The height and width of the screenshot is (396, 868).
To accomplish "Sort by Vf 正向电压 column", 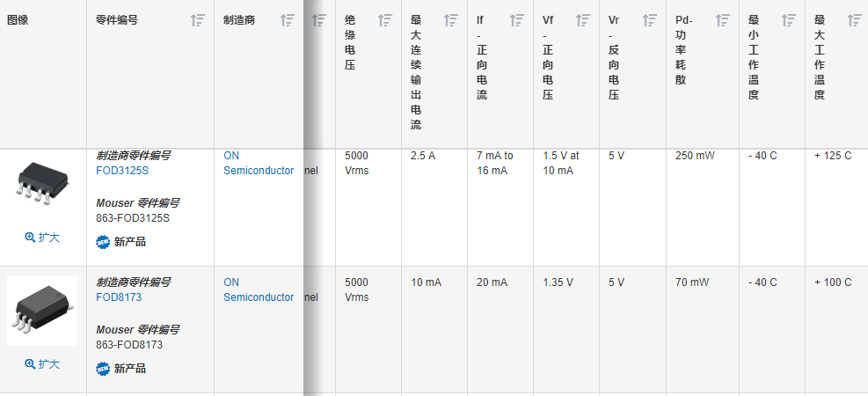I will pyautogui.click(x=583, y=20).
